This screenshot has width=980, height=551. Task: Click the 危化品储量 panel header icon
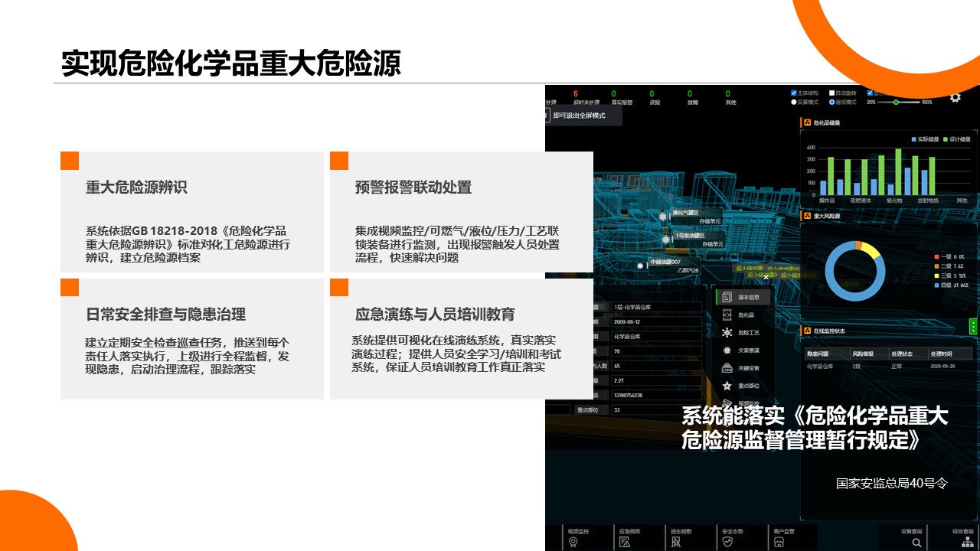pyautogui.click(x=806, y=122)
